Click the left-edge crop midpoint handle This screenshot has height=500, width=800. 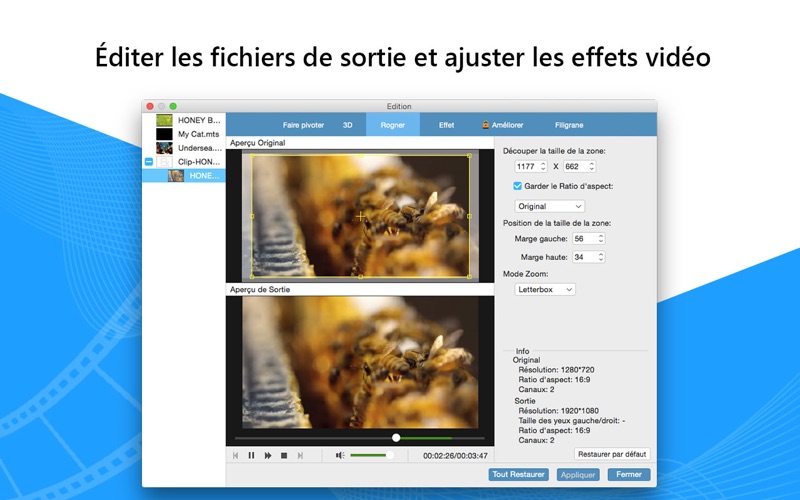click(252, 216)
